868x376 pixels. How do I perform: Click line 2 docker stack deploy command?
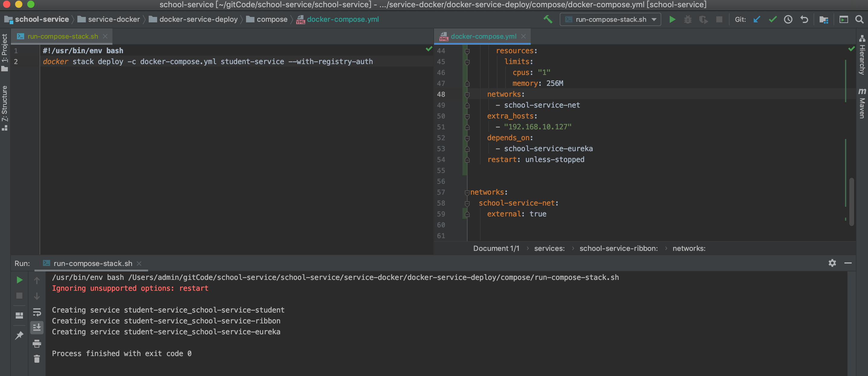point(208,62)
